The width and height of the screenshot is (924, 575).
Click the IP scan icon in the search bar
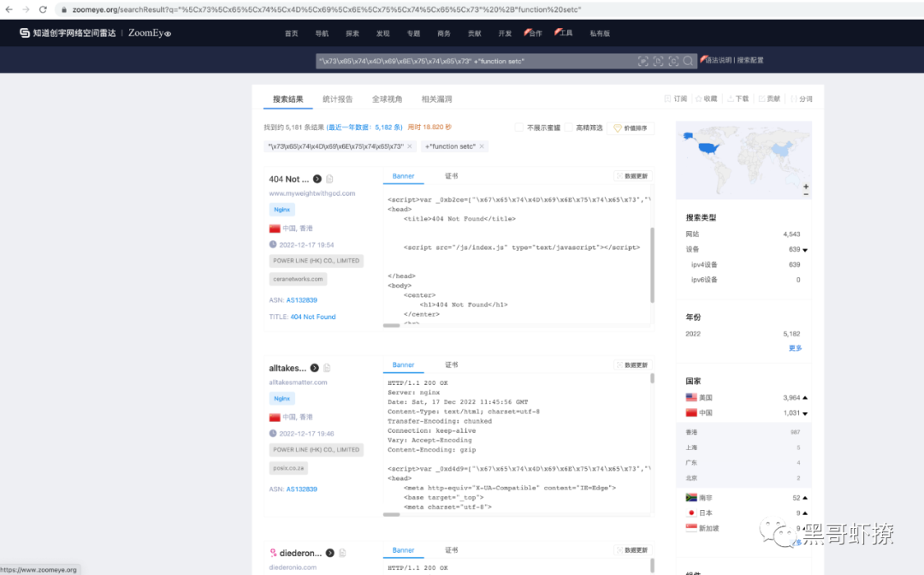643,62
